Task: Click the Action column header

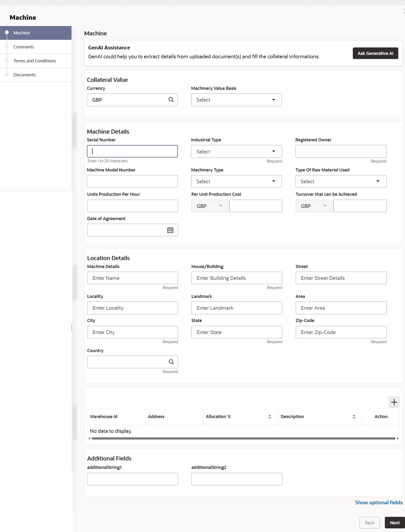Action: point(381,417)
